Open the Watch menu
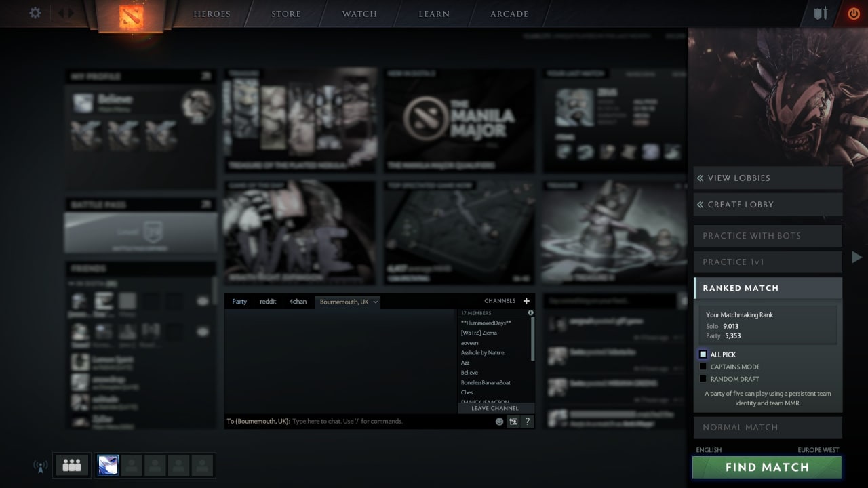 (x=359, y=14)
